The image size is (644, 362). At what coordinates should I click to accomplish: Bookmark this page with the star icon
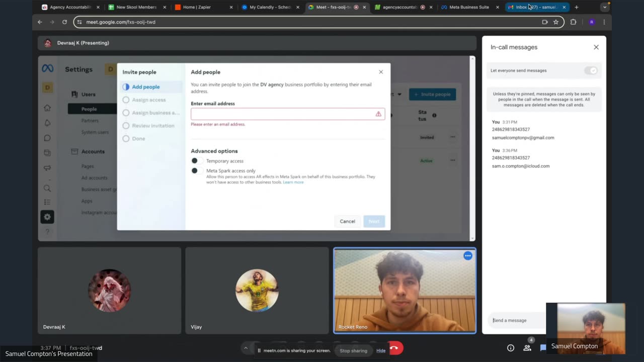tap(556, 22)
